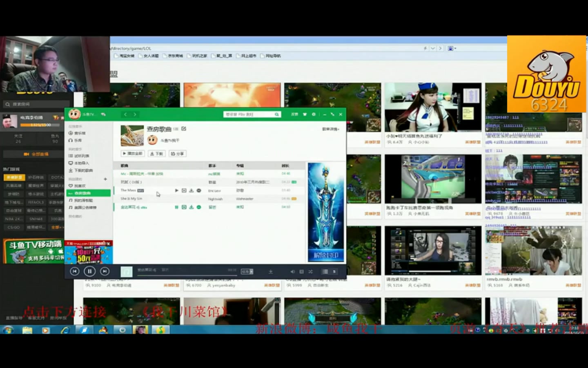Open 我的滑板鞋 playlist in the sidebar
The image size is (588, 368).
[x=81, y=200]
